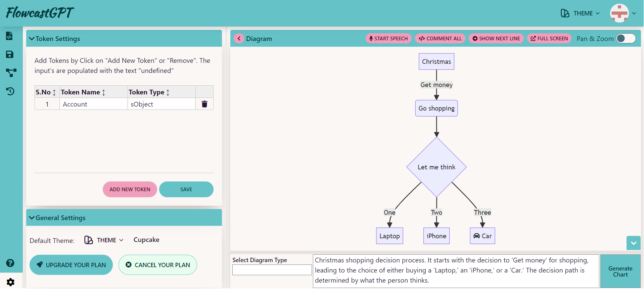The image size is (644, 290).
Task: Click FULL SCREEN in diagram toolbar
Action: (549, 39)
